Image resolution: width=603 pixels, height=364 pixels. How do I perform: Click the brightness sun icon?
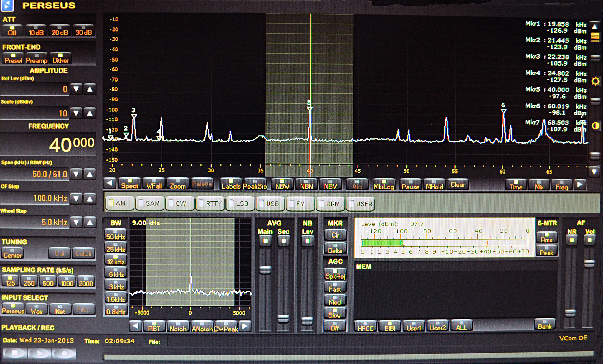[595, 81]
